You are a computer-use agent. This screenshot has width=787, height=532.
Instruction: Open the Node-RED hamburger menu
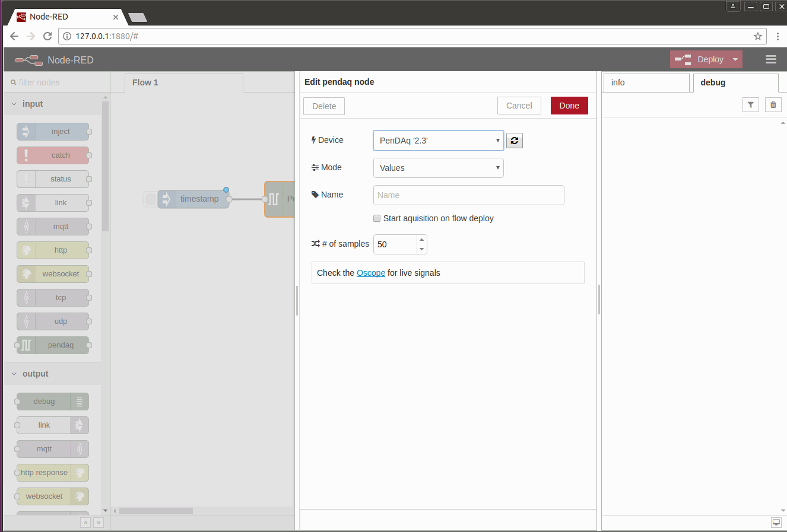click(x=771, y=59)
